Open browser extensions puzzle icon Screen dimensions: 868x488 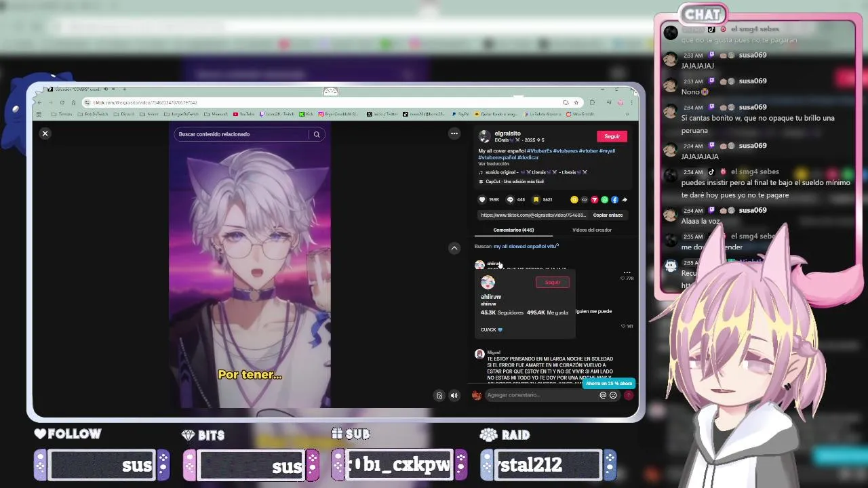pos(592,102)
